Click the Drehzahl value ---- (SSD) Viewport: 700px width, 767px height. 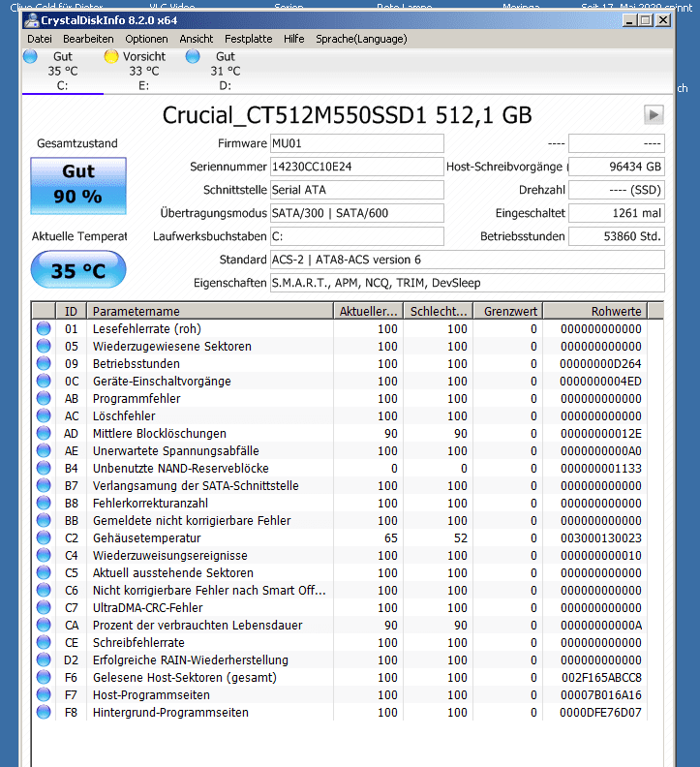(617, 190)
